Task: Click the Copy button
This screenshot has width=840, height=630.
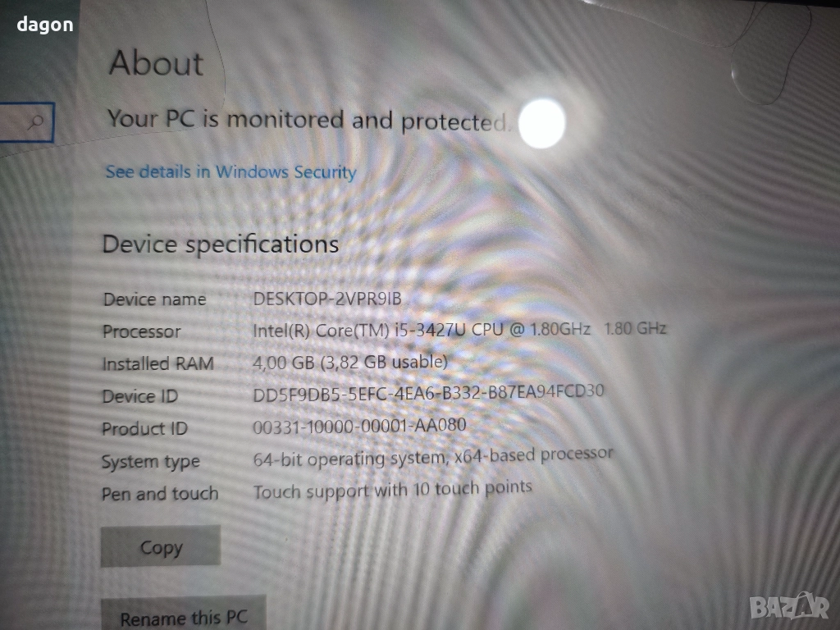Action: click(x=161, y=546)
